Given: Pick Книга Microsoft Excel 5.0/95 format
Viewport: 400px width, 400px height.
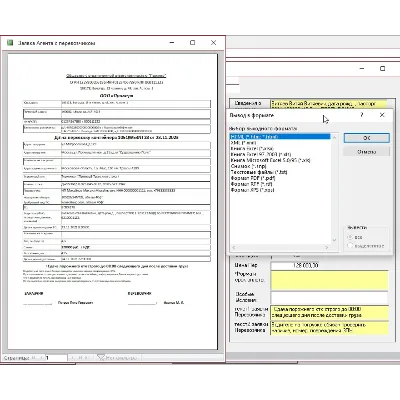Looking at the screenshot, I should click(x=270, y=160).
